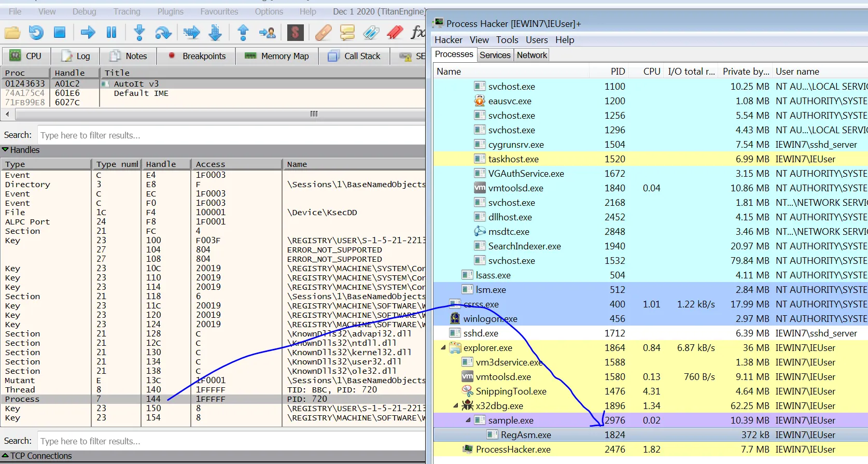The width and height of the screenshot is (868, 464).
Task: Open the Services tab in Process Hacker
Action: click(x=495, y=55)
